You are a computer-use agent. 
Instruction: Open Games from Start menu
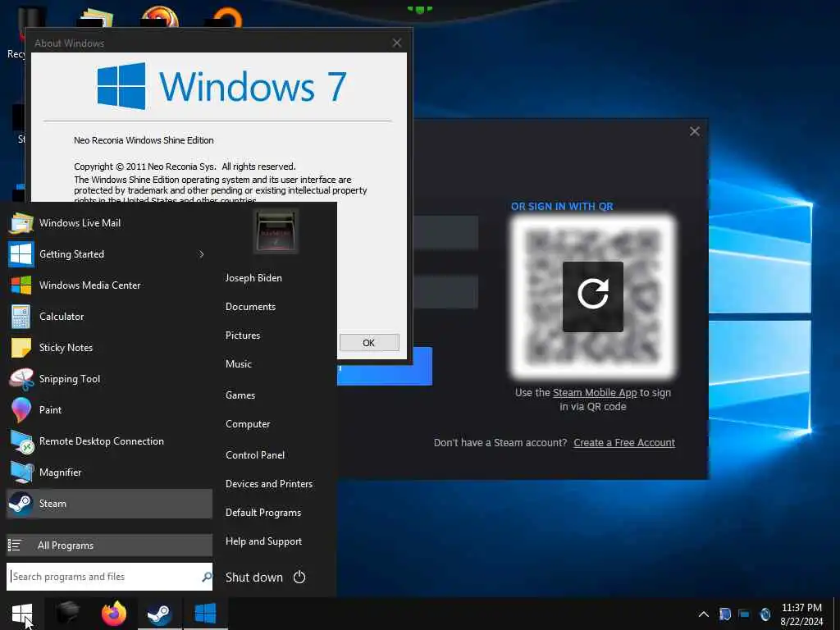[x=240, y=395]
